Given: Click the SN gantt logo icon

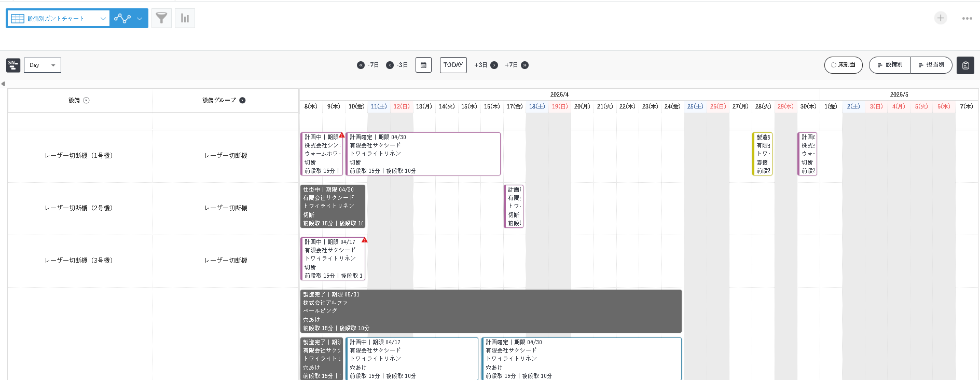Looking at the screenshot, I should tap(13, 65).
